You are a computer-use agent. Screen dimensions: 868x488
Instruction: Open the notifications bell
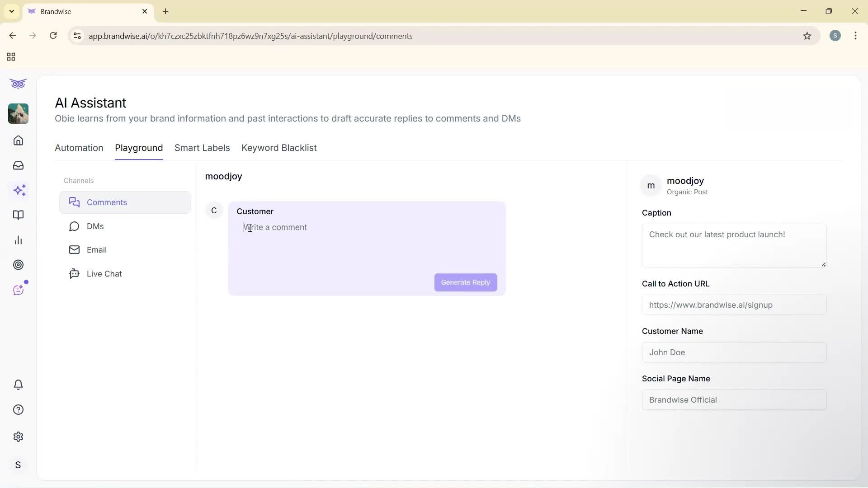18,385
